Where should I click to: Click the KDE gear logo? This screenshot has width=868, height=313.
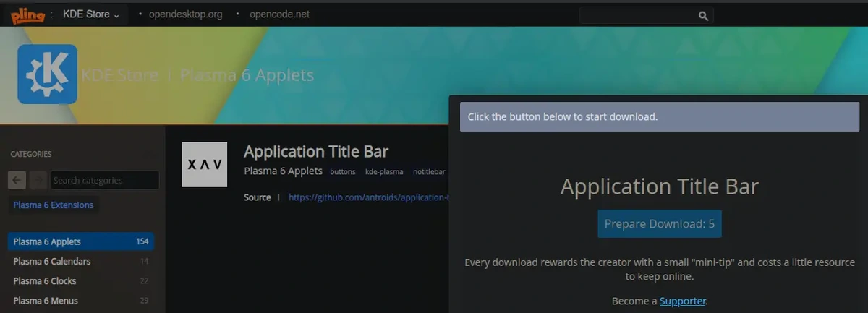47,74
